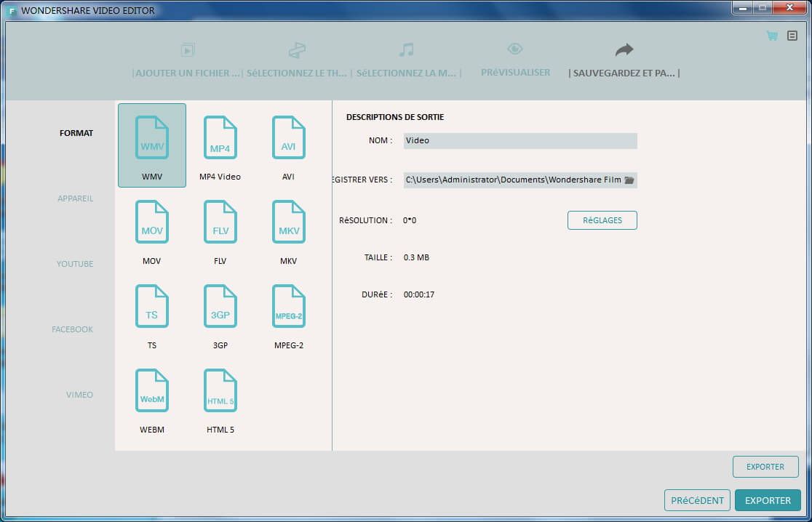This screenshot has height=522, width=812.
Task: Click the duration value 00:00:17
Action: pos(419,295)
